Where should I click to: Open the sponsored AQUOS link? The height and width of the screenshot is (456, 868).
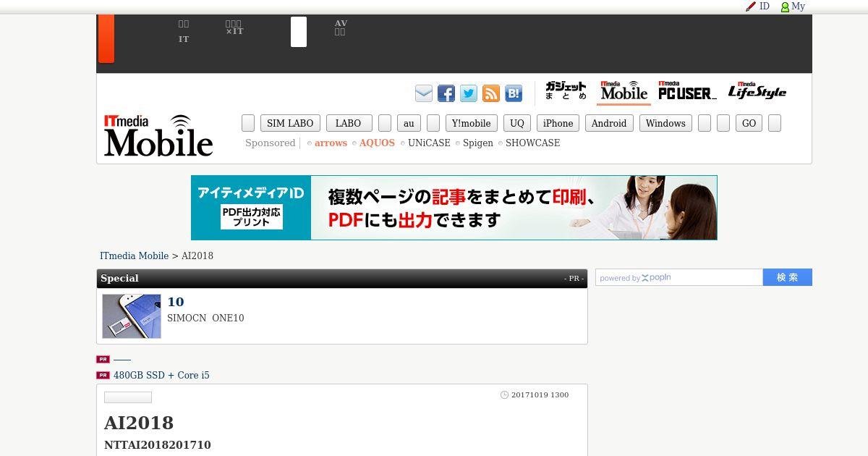(377, 143)
